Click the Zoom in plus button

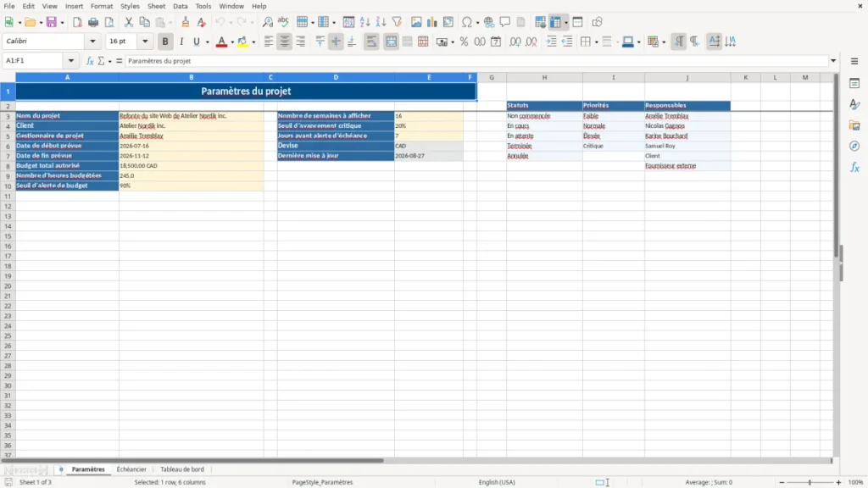point(838,482)
